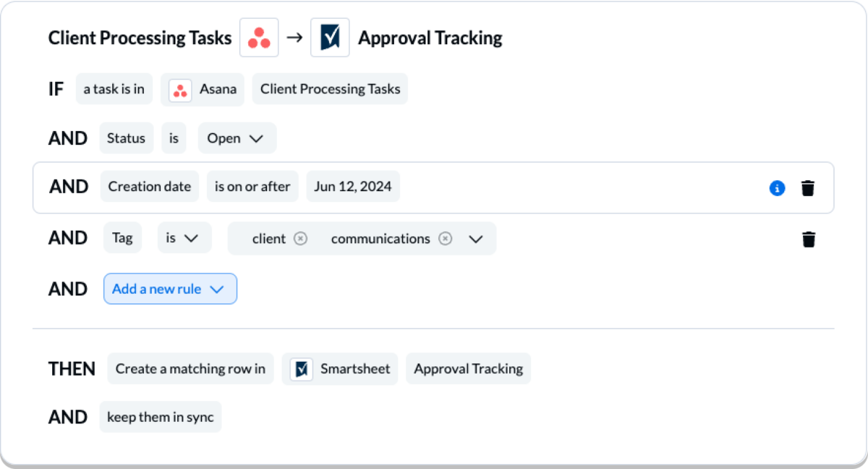Remove the client tag with its x button
Image resolution: width=868 pixels, height=469 pixels.
tap(301, 238)
